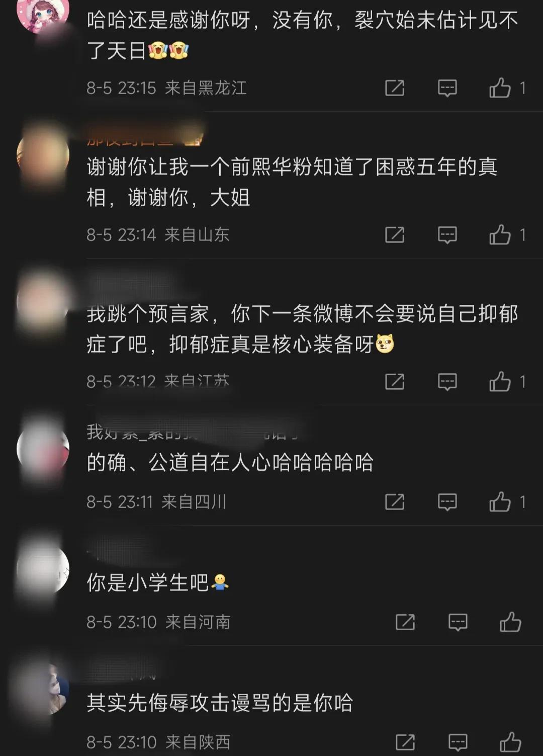
Task: Like the 抑郁症 comment from 江苏
Action: [500, 381]
